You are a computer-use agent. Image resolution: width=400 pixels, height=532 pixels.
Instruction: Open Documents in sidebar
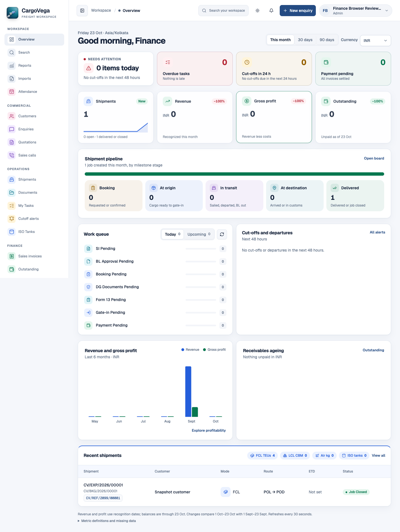click(34, 193)
